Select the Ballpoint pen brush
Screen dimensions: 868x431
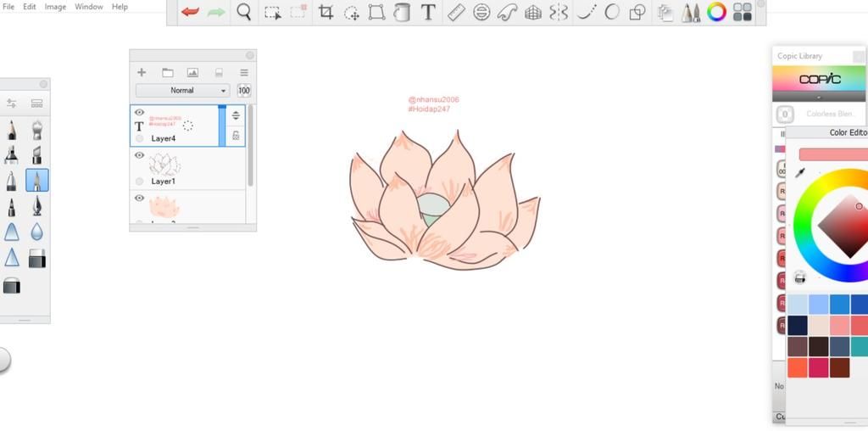point(12,181)
